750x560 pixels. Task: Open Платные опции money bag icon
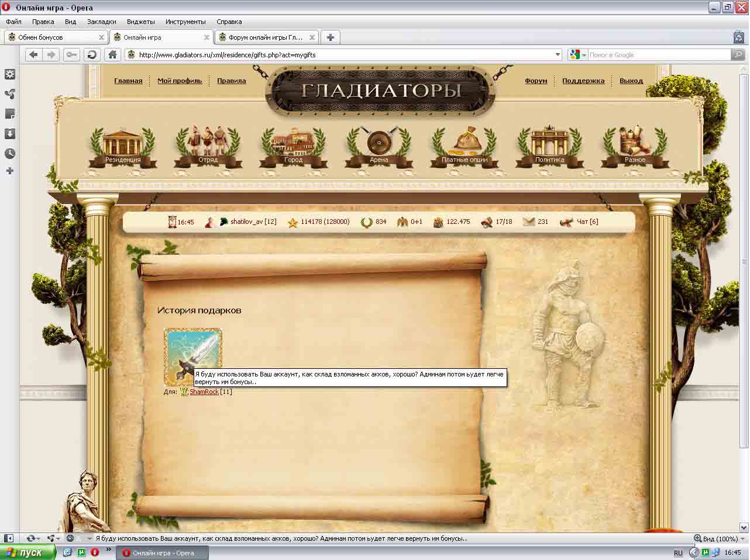[465, 144]
